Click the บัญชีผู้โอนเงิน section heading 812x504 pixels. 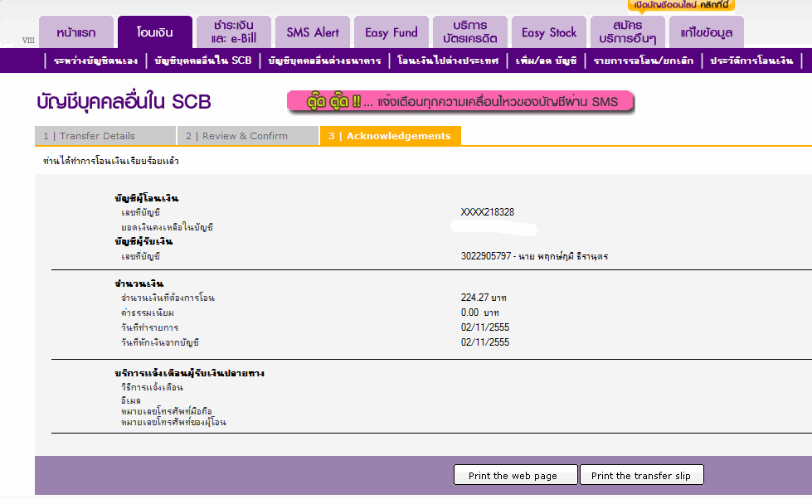(x=147, y=198)
